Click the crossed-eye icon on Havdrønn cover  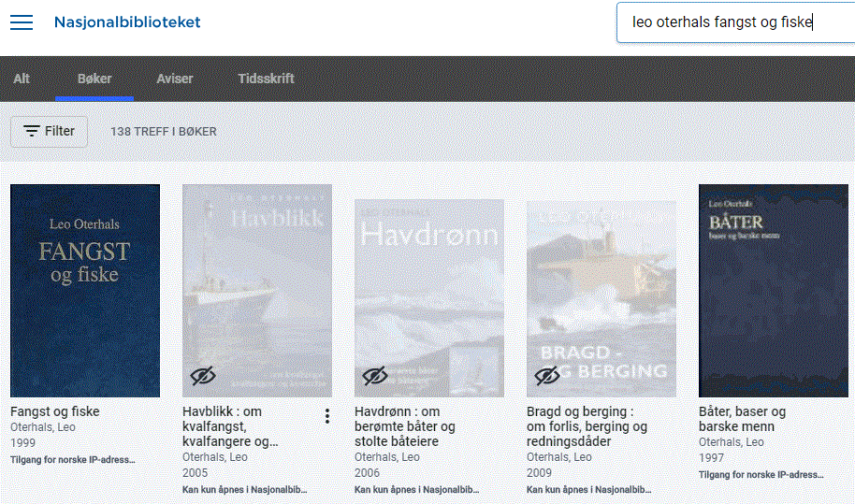pos(375,375)
